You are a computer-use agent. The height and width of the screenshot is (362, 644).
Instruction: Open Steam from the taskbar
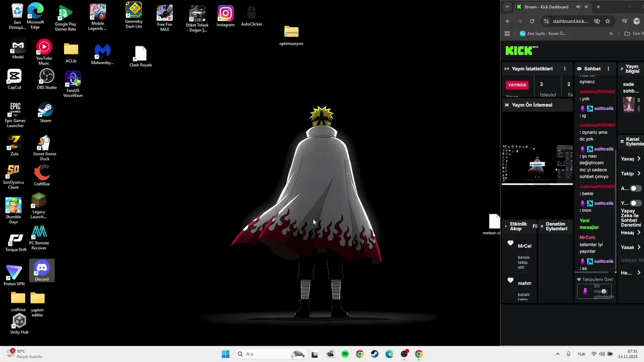point(374,354)
